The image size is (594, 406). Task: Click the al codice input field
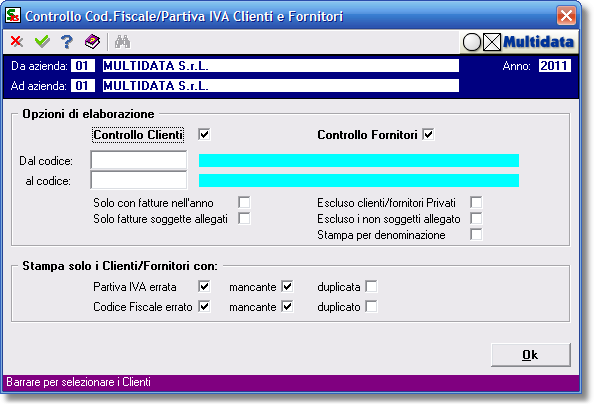(139, 180)
